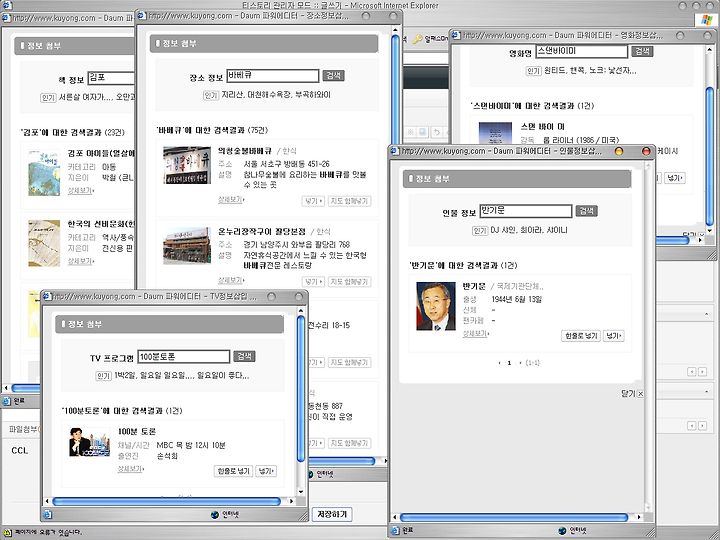This screenshot has height=540, width=720.
Task: Click the page icon in TV window status bar
Action: pos(48,515)
